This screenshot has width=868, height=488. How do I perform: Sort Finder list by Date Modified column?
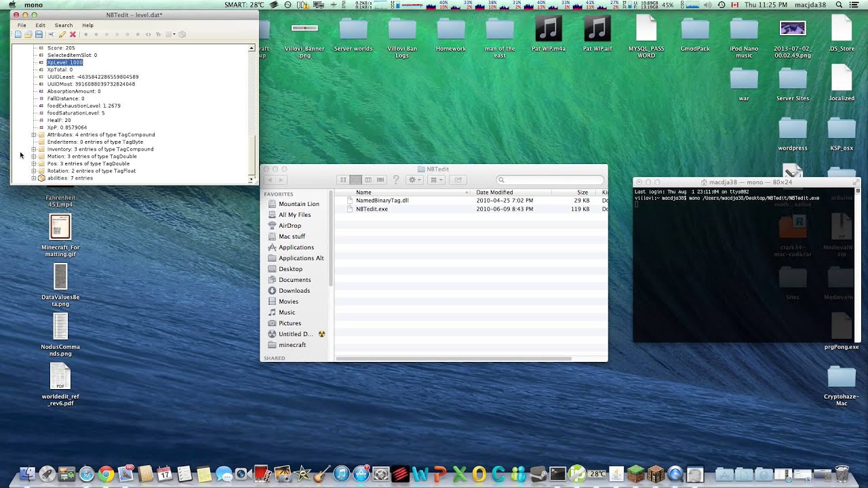512,192
